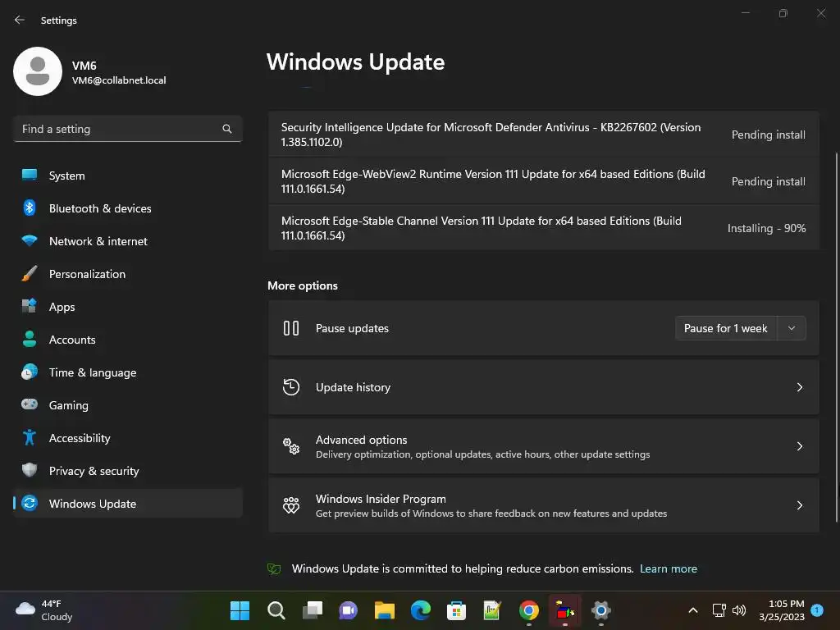Click the network icon in the system tray
Image resolution: width=840 pixels, height=630 pixels.
click(719, 610)
